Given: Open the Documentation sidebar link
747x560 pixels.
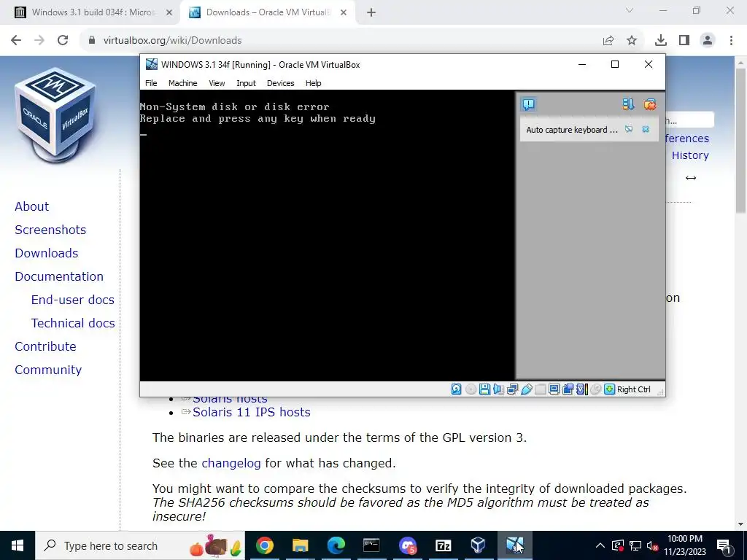Looking at the screenshot, I should coord(59,276).
